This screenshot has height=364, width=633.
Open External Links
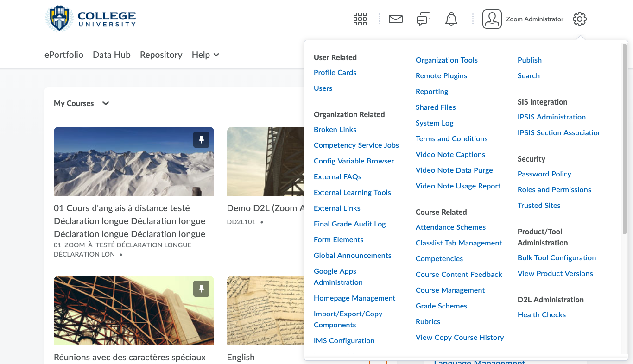(337, 208)
